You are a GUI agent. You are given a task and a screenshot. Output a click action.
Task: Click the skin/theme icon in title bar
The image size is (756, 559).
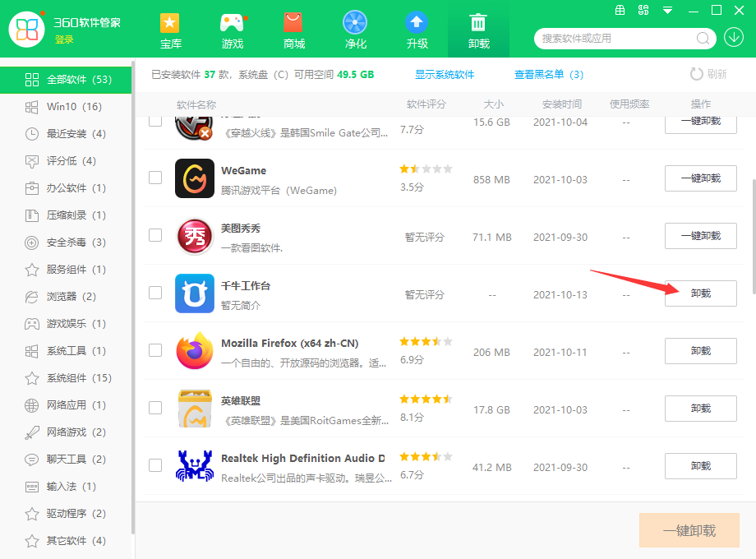[x=643, y=10]
